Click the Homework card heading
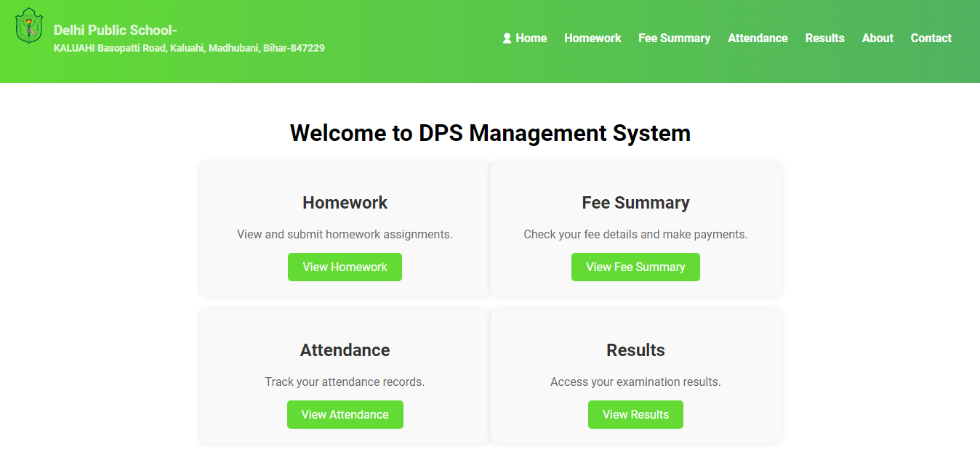This screenshot has width=980, height=468. point(345,203)
